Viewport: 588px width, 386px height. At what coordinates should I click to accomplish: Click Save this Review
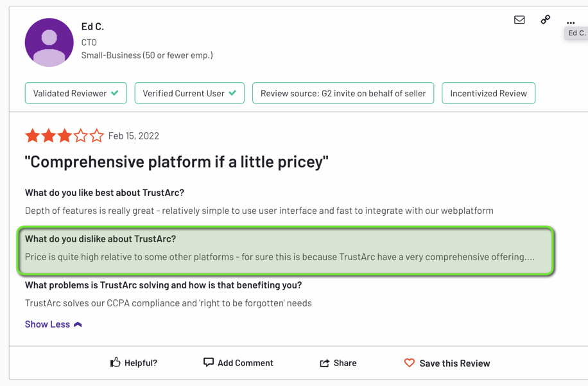[x=454, y=362]
